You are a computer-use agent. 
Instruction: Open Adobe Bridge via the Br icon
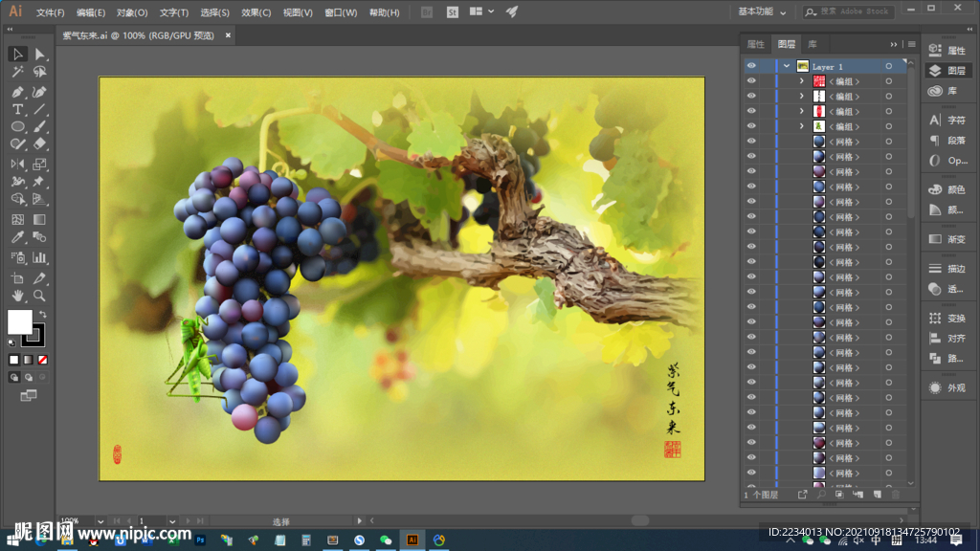point(427,11)
